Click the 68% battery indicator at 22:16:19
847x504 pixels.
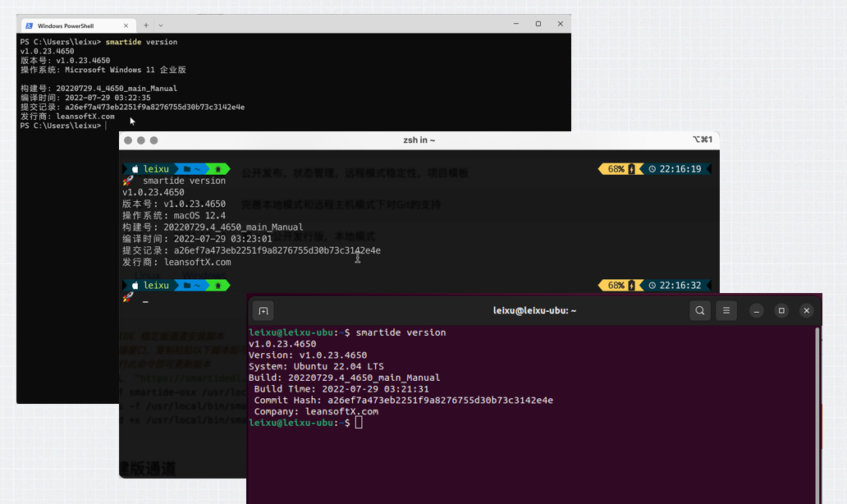[x=620, y=169]
